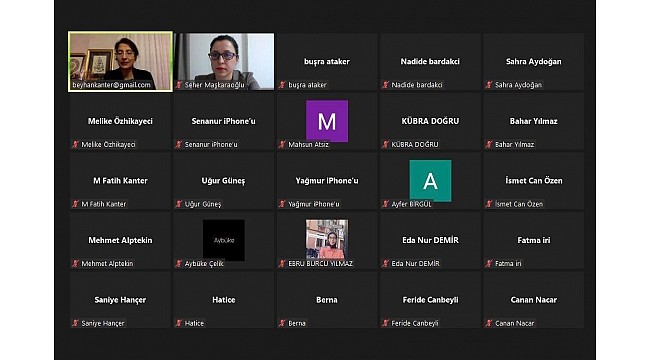Screen dimensions: 650x360
Task: Click the Seher Maşkaraoğlu name label
Action: (214, 85)
